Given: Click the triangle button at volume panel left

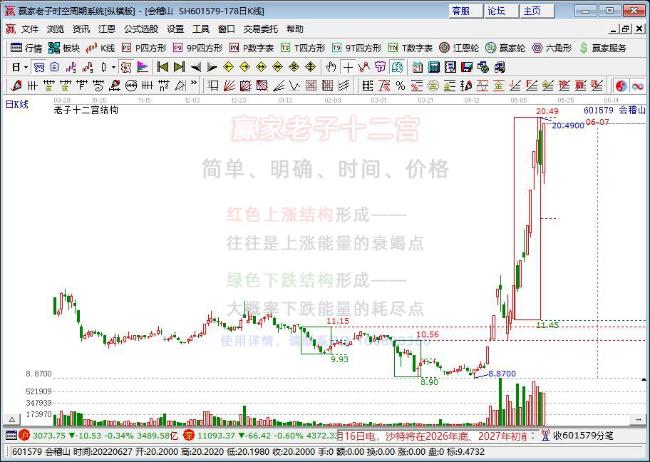Looking at the screenshot, I should click(x=12, y=420).
